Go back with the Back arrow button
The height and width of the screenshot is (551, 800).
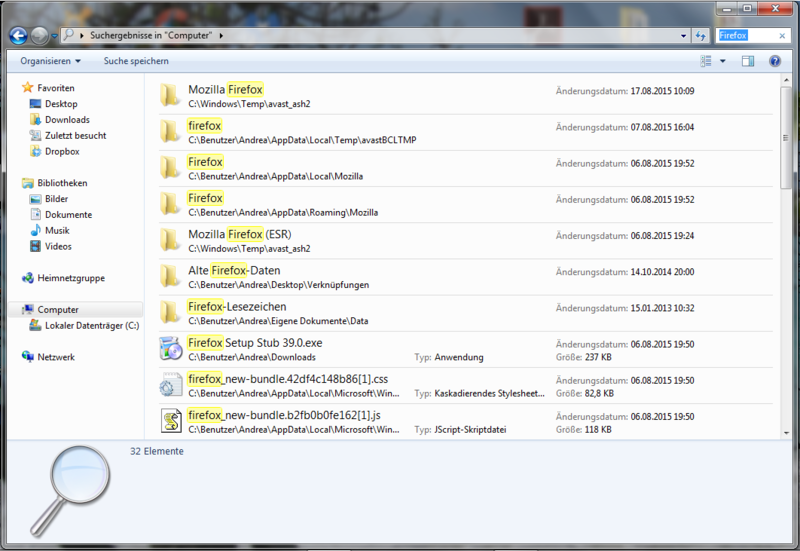[x=18, y=36]
